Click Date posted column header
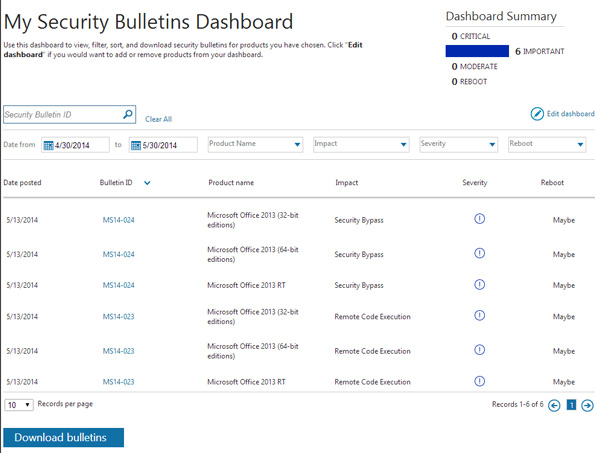This screenshot has height=453, width=595. tap(22, 182)
